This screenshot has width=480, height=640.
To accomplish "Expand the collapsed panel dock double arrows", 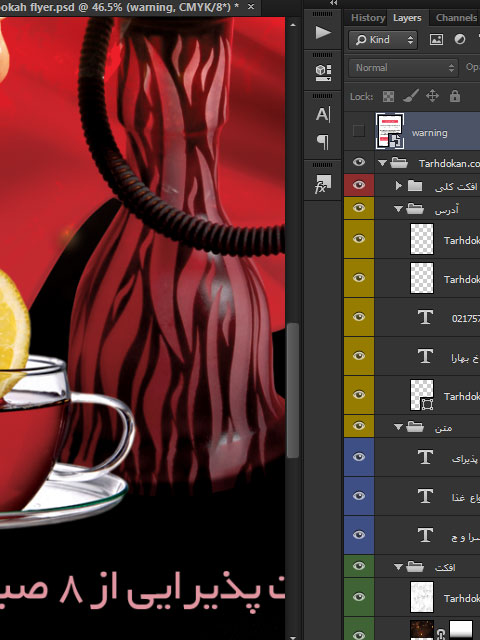I will pyautogui.click(x=334, y=3).
